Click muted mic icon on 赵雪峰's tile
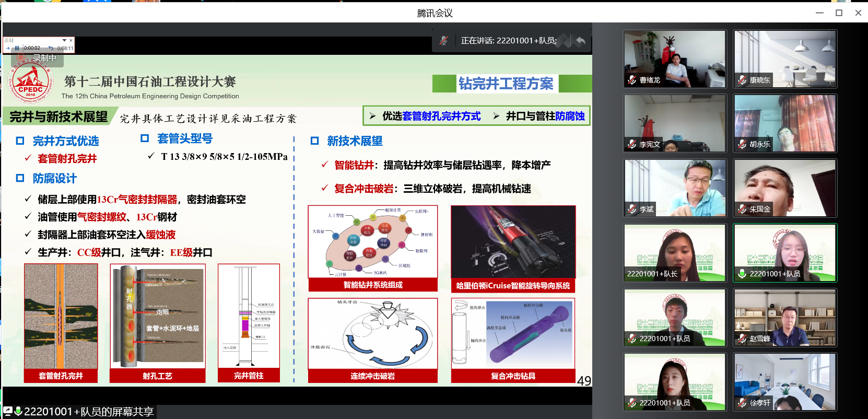The image size is (868, 419). coord(742,339)
